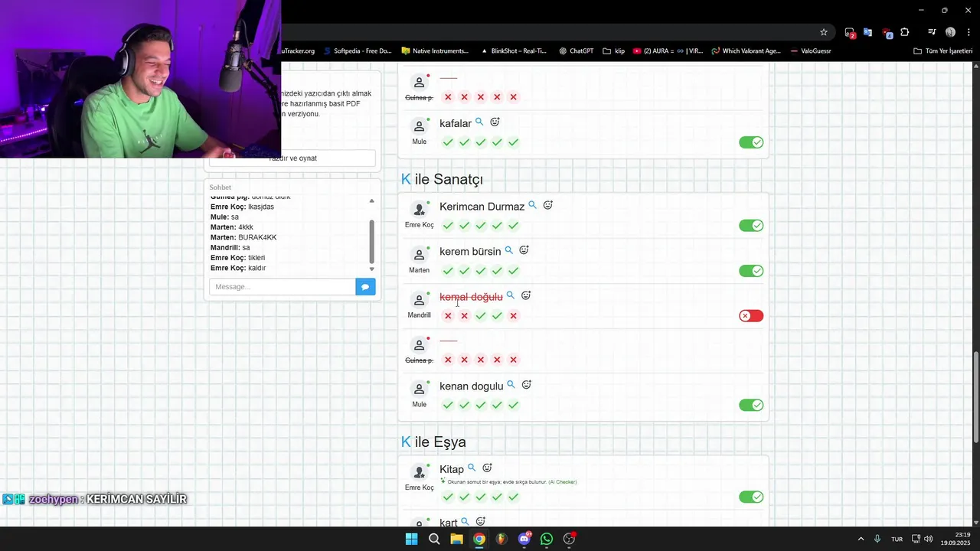The image size is (980, 551).
Task: Click the Message chat input field
Action: [x=283, y=287]
